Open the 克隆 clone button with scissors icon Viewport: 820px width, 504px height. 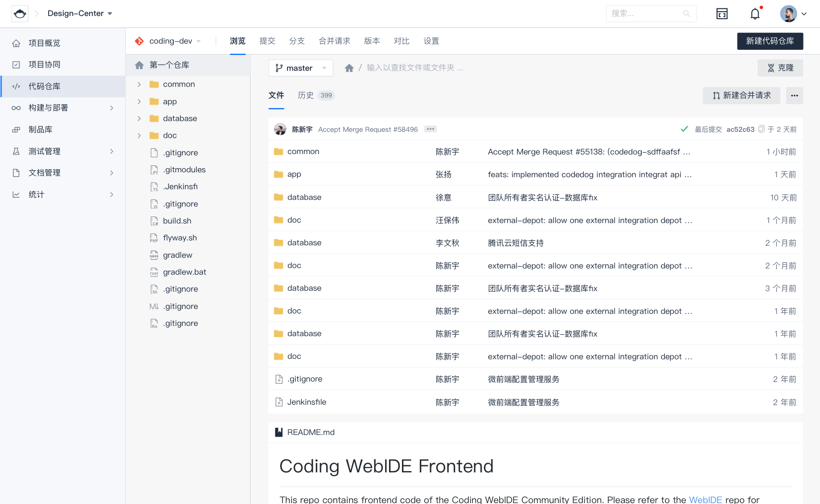(780, 68)
